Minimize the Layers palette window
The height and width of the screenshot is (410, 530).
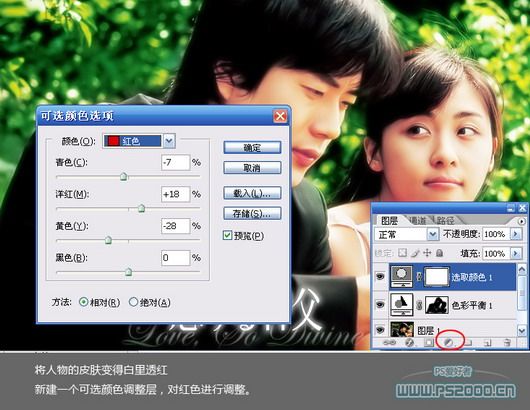pos(511,208)
